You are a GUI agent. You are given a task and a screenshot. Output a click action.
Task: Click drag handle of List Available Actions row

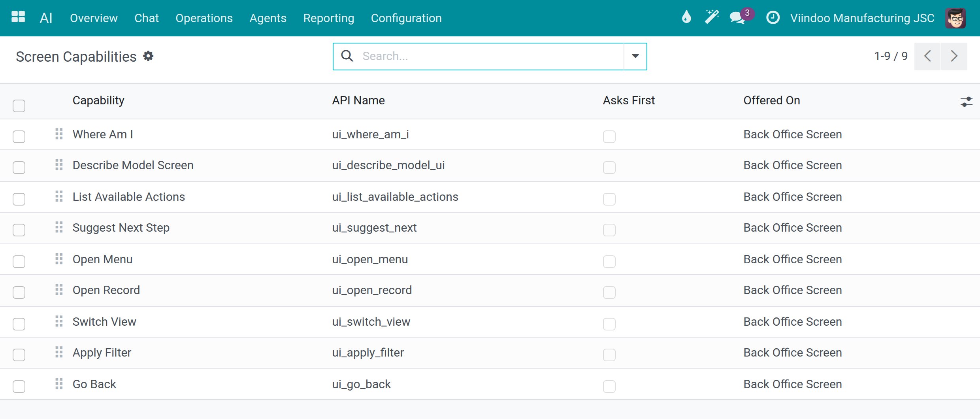[59, 196]
